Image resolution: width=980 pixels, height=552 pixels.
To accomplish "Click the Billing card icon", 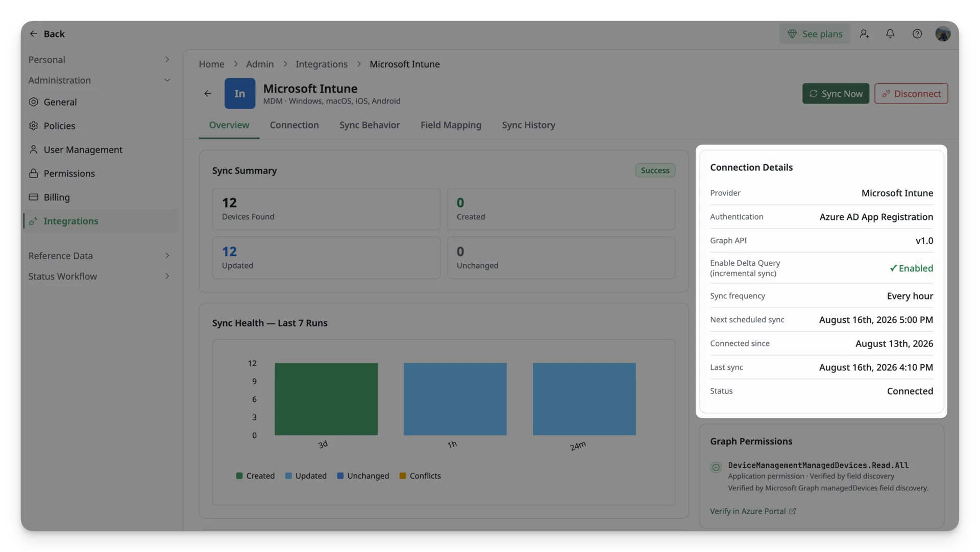I will point(34,197).
